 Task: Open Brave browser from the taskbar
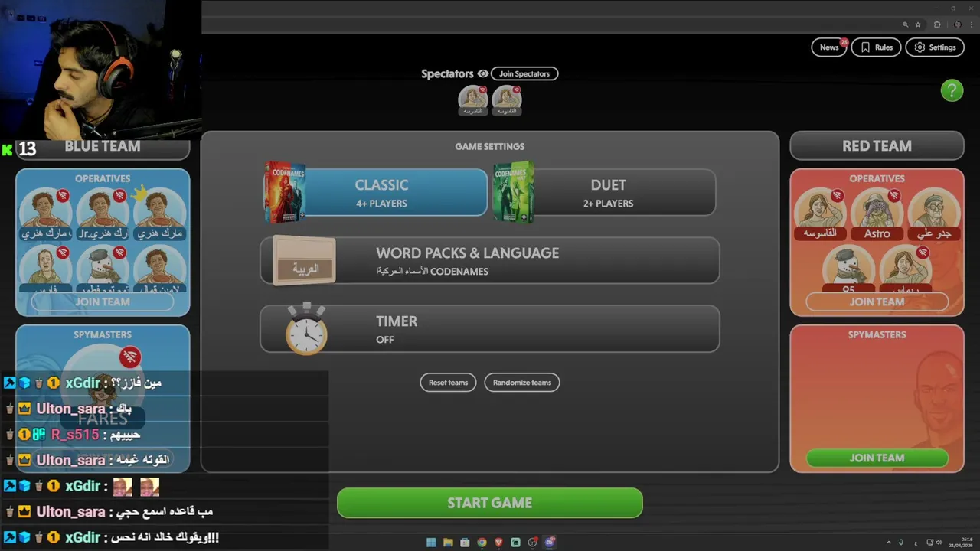pos(498,543)
